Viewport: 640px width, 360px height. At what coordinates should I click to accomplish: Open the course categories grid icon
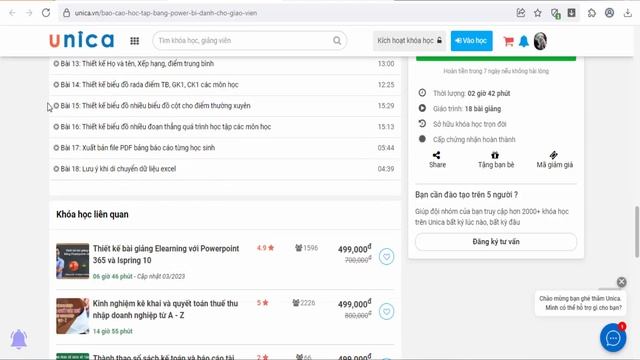click(135, 41)
